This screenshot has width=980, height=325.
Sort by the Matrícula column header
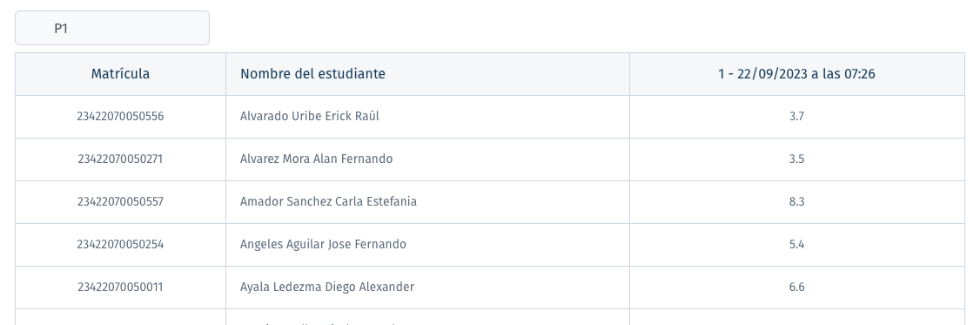click(121, 74)
